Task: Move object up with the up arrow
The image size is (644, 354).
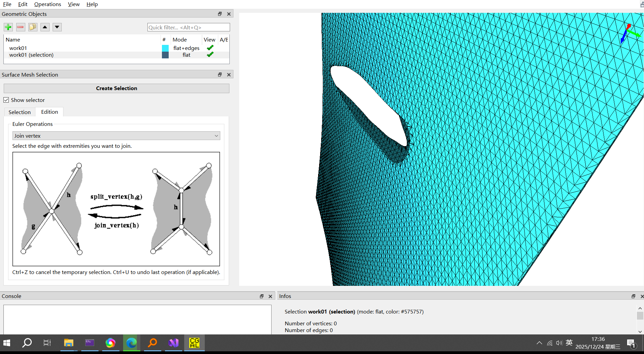Action: tap(45, 27)
